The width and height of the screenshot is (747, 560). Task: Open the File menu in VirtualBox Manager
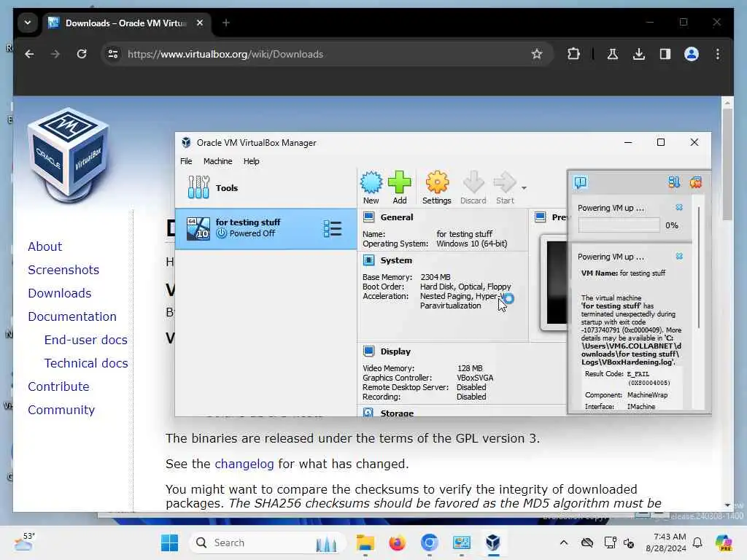[x=186, y=161]
